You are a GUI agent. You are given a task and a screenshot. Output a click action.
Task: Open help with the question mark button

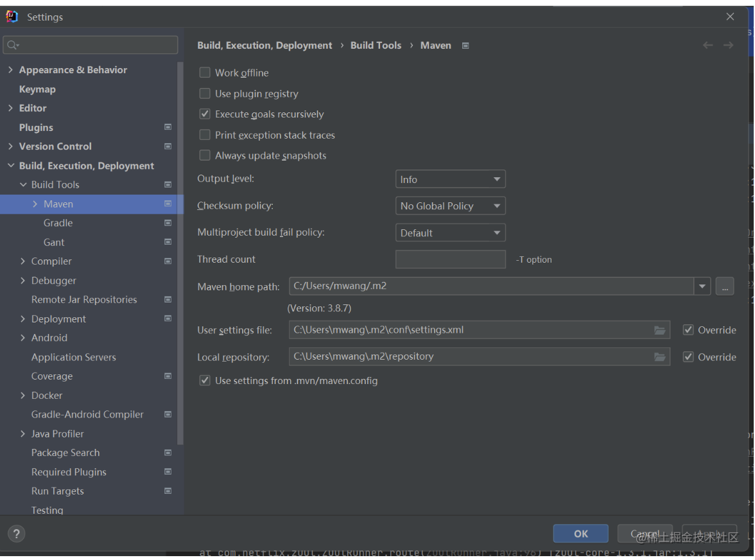17,534
